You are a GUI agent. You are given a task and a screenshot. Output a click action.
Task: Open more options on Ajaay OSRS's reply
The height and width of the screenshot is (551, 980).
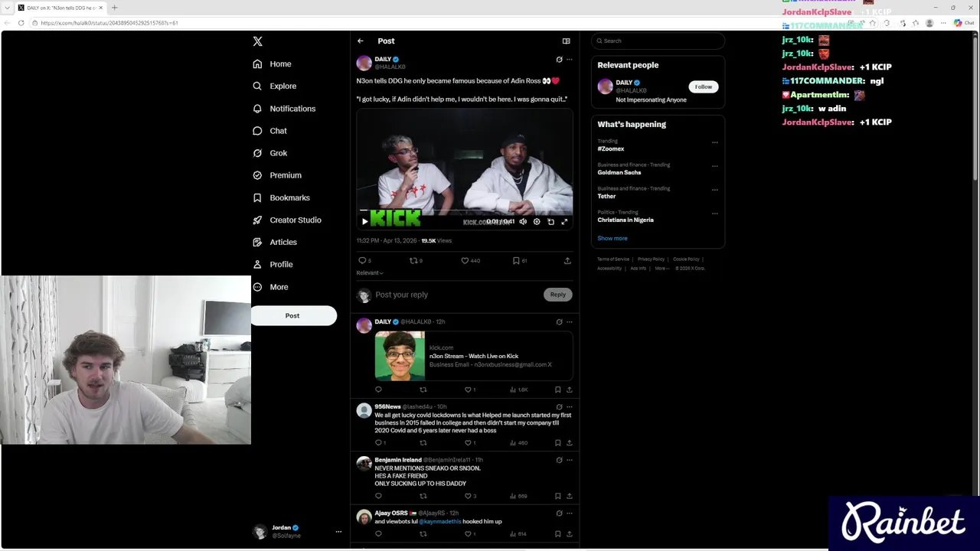click(x=569, y=514)
